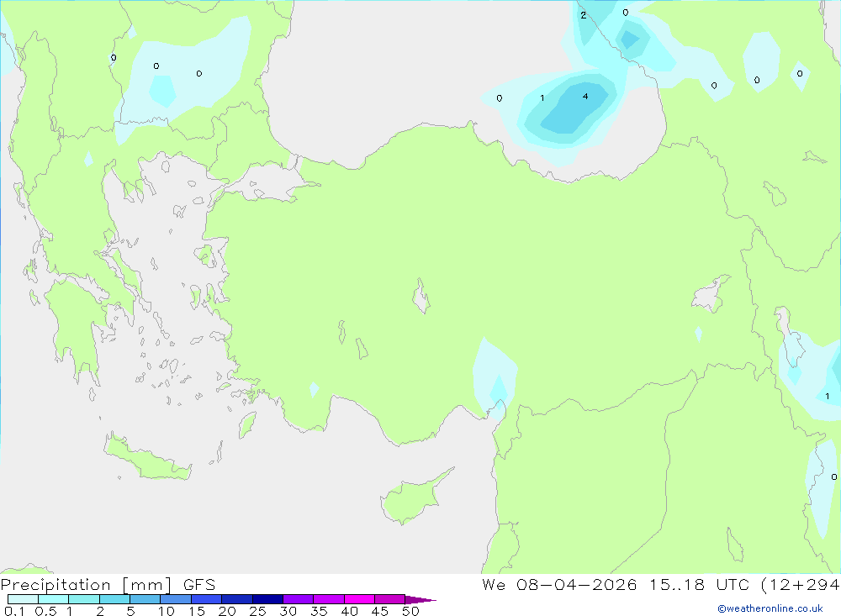Viewport: 841px width, 616px height.
Task: Click the legend swatch between 0.1 and 0.5
Action: point(23,599)
